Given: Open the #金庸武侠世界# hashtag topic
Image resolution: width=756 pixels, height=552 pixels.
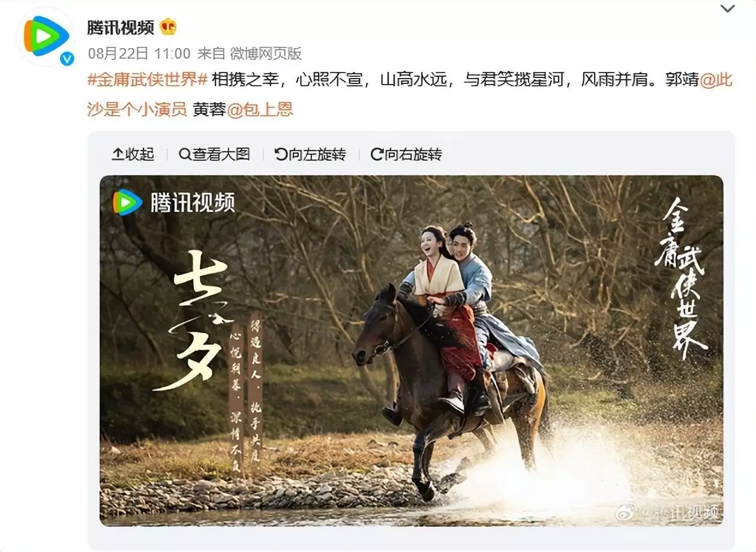Looking at the screenshot, I should (148, 80).
